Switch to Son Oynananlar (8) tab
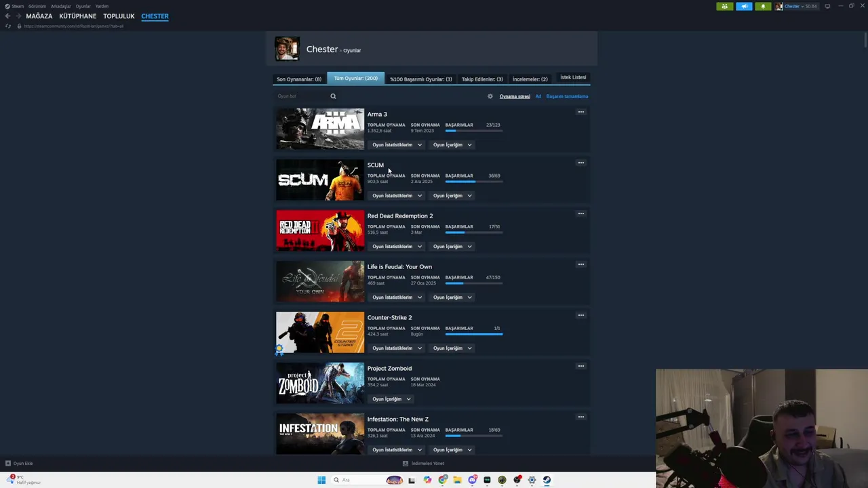The image size is (868, 488). point(299,79)
